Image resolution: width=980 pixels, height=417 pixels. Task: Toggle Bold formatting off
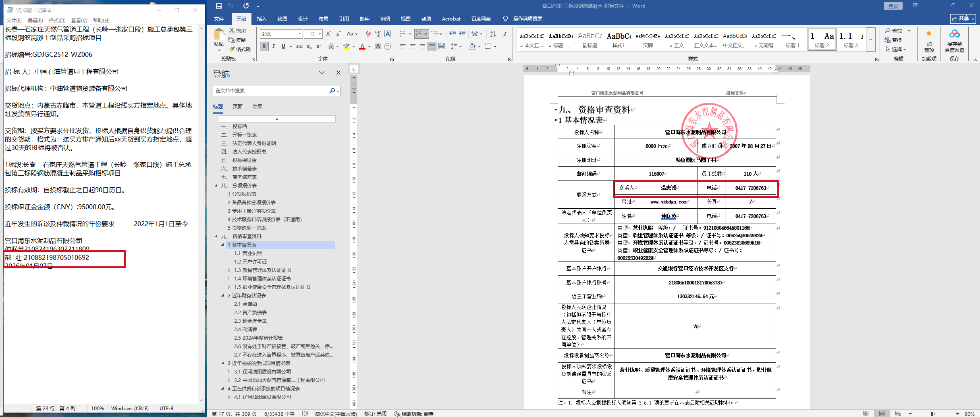pyautogui.click(x=264, y=46)
